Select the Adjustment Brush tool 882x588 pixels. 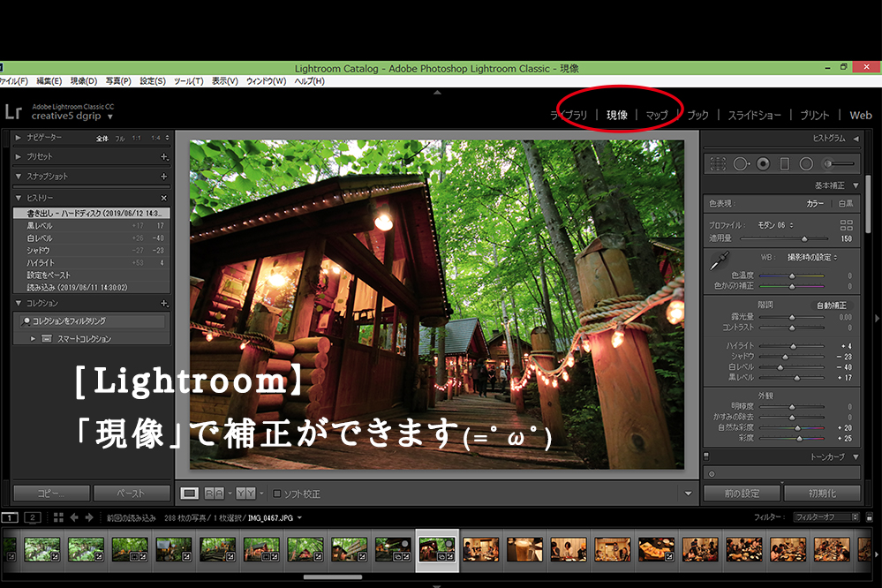coord(840,163)
